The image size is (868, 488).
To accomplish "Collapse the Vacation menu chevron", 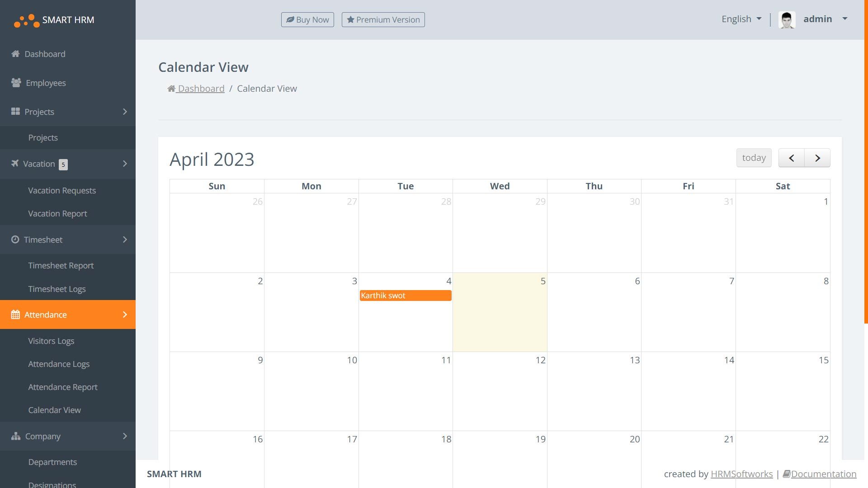I will (125, 164).
